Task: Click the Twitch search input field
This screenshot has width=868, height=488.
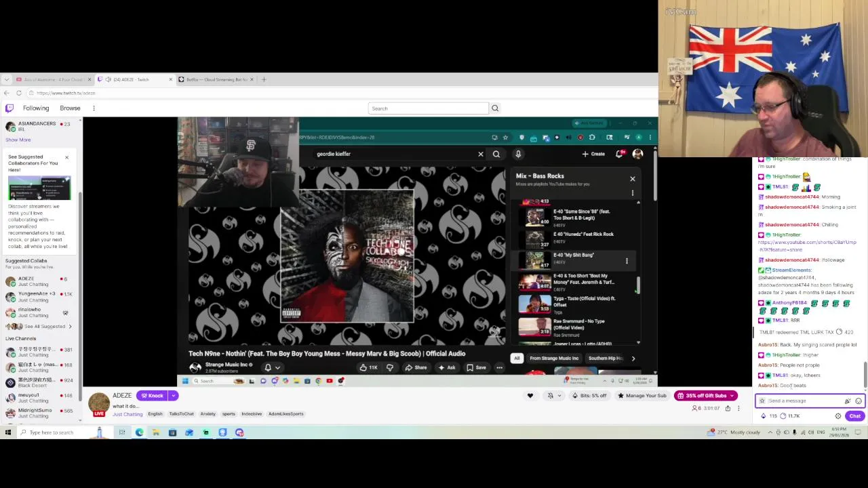Action: click(x=428, y=108)
